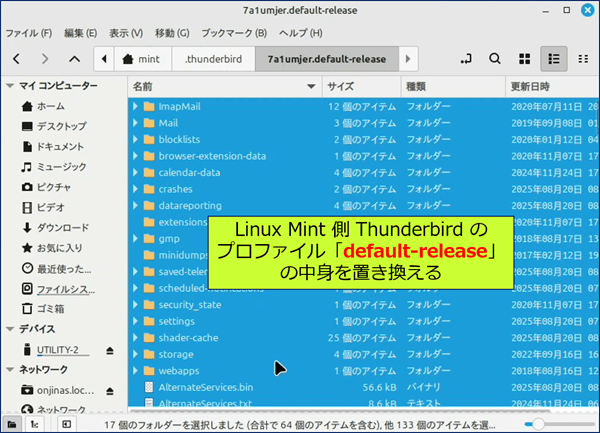Open the ダウンロード sidebar location
This screenshot has width=600, height=433.
point(55,228)
